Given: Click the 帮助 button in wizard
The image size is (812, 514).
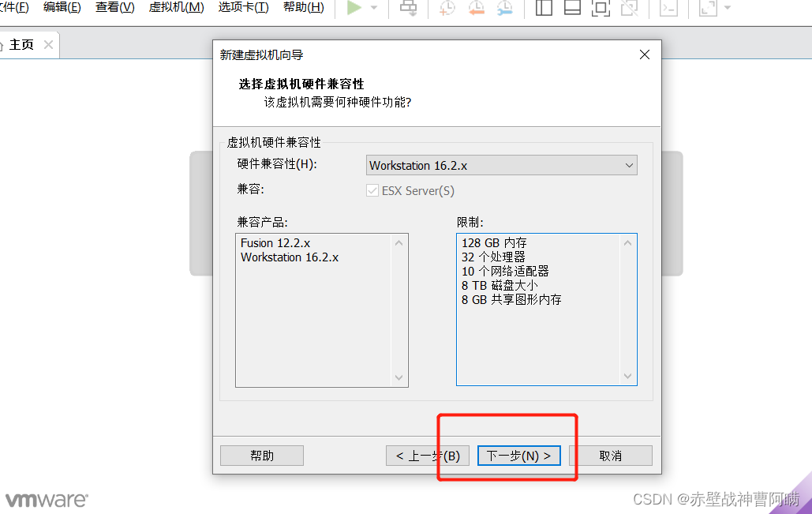Looking at the screenshot, I should click(x=262, y=456).
